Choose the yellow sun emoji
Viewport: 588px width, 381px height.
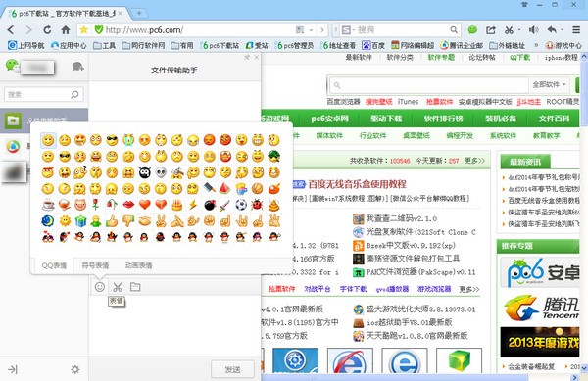[65, 221]
